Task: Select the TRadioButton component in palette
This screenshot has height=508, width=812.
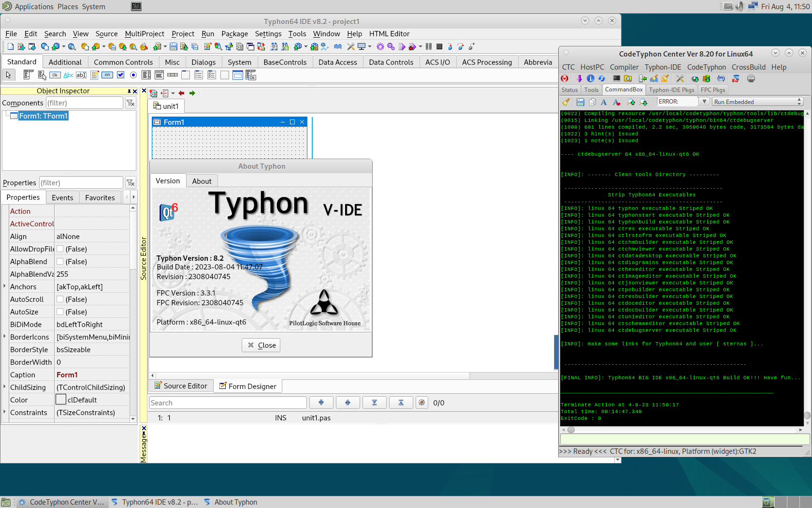Action: pyautogui.click(x=133, y=75)
